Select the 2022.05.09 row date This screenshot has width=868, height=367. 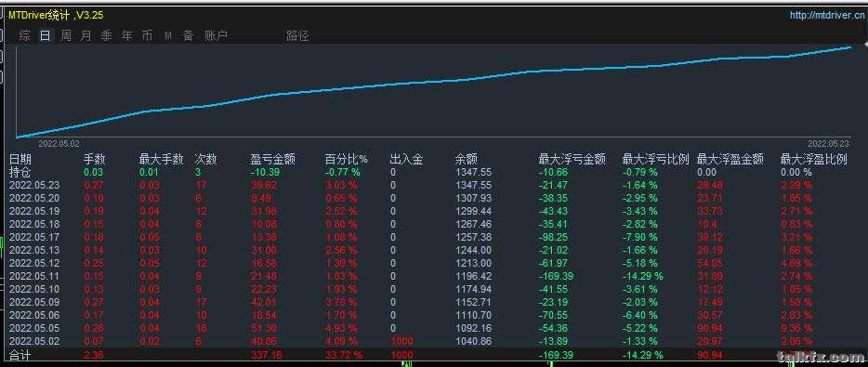34,302
